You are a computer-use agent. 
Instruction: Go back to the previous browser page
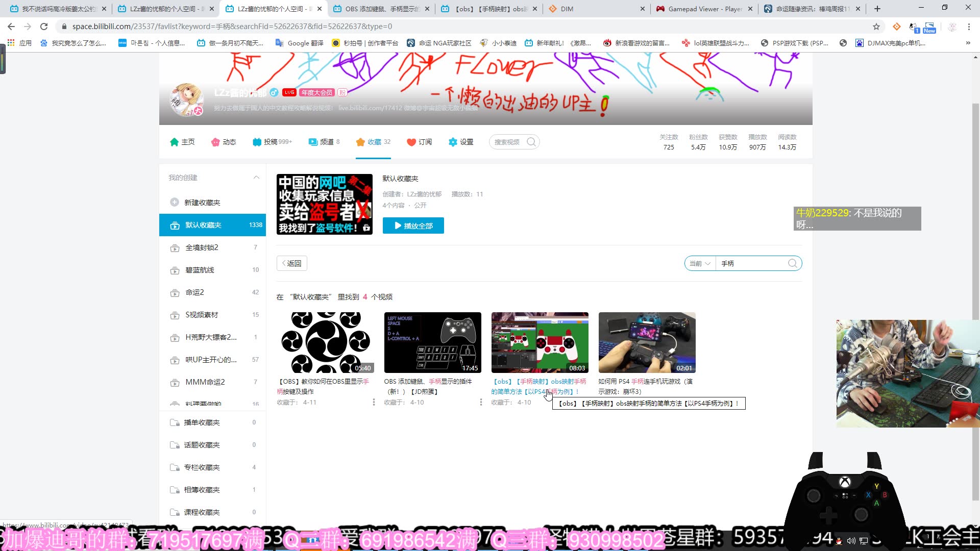[11, 27]
